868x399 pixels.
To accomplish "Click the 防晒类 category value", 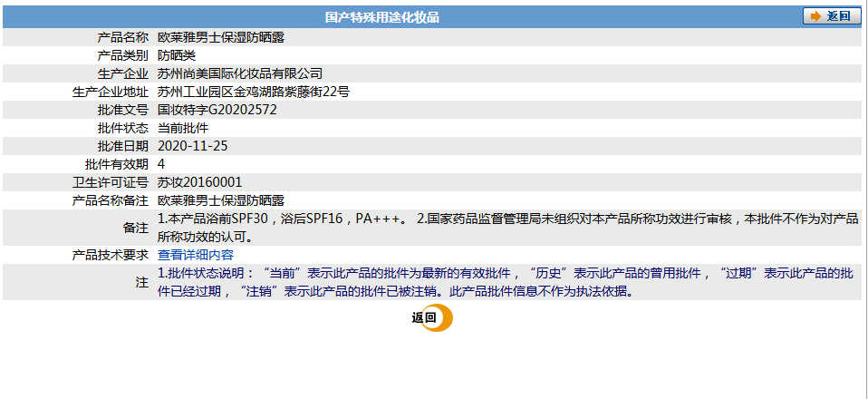I will tap(177, 55).
